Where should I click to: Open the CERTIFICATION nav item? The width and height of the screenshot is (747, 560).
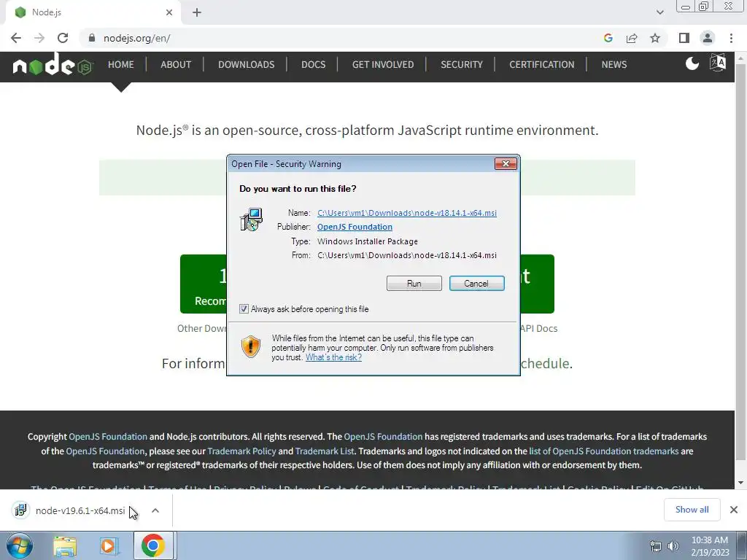pyautogui.click(x=542, y=64)
